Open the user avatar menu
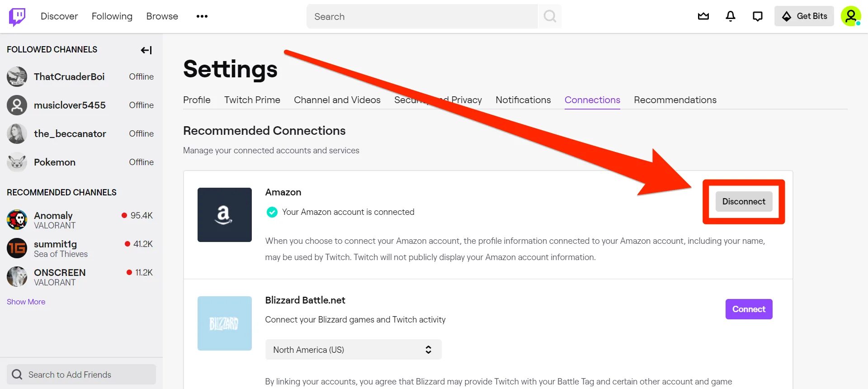 click(x=851, y=16)
